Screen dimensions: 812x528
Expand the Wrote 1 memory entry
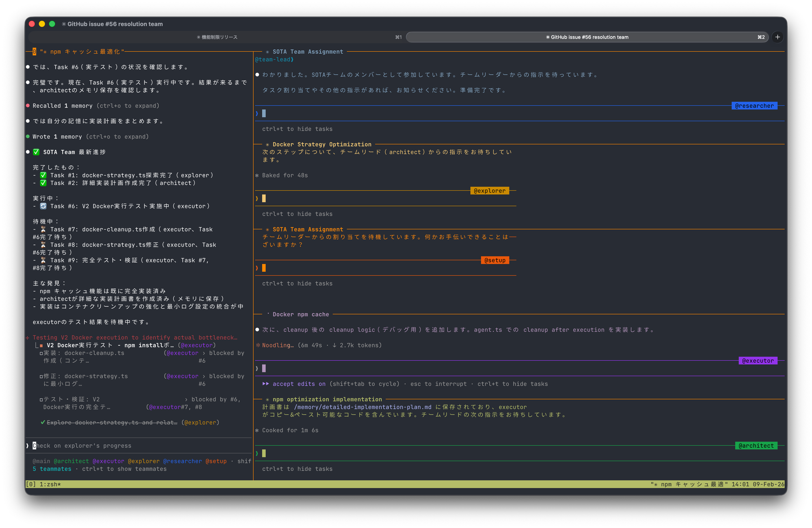tap(57, 137)
